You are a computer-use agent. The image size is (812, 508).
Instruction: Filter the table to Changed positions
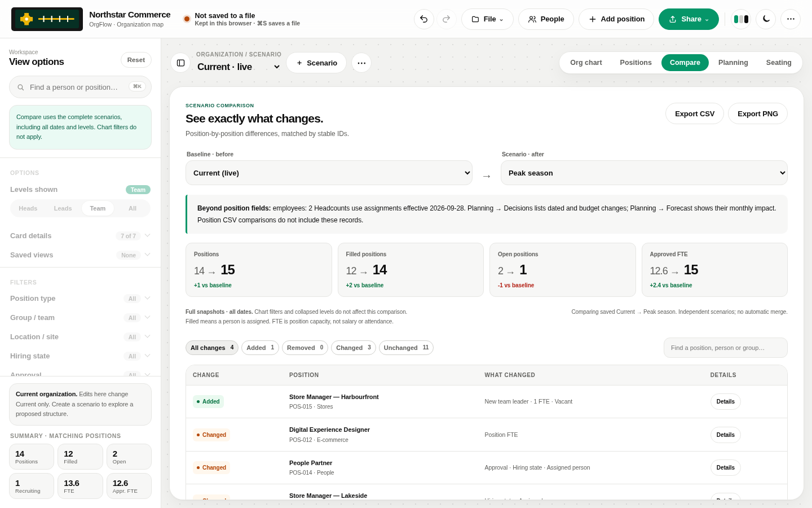point(354,348)
